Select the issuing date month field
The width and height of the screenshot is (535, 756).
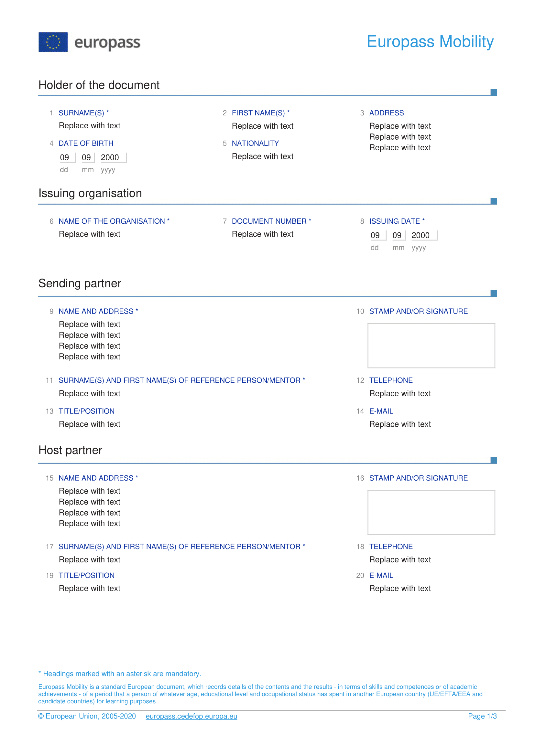397,235
